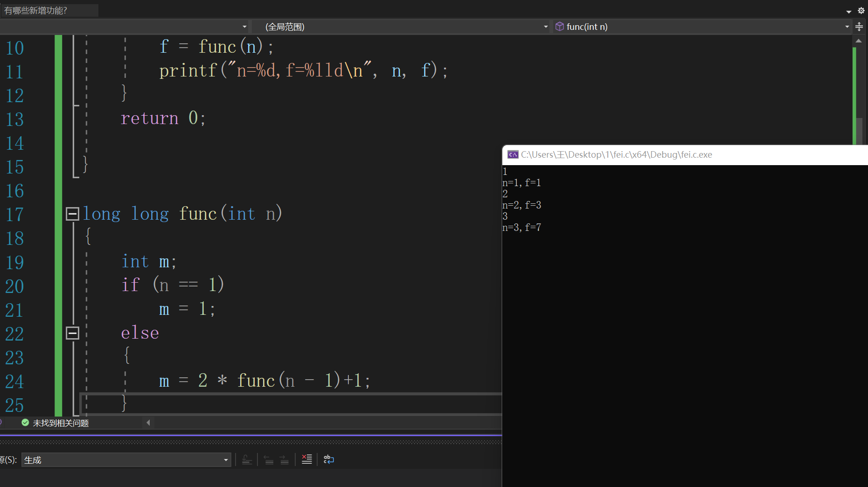Open the editor settings gear icon
The image size is (868, 487).
[x=861, y=10]
